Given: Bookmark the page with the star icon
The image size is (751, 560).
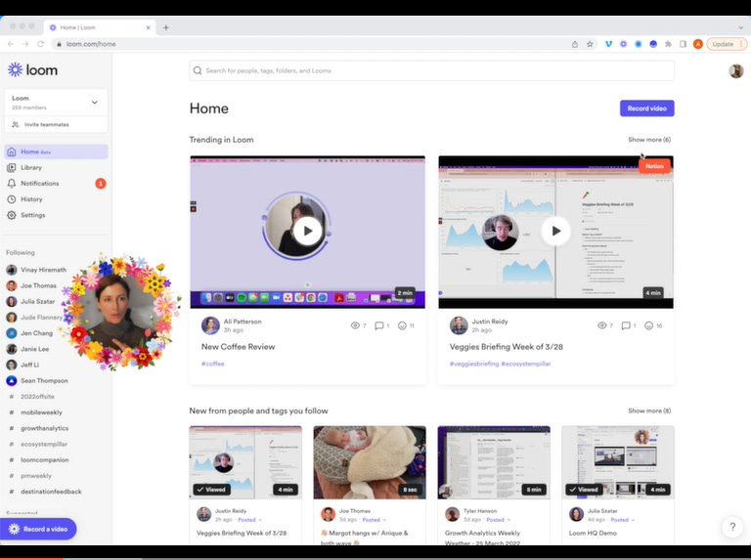Looking at the screenshot, I should [590, 44].
